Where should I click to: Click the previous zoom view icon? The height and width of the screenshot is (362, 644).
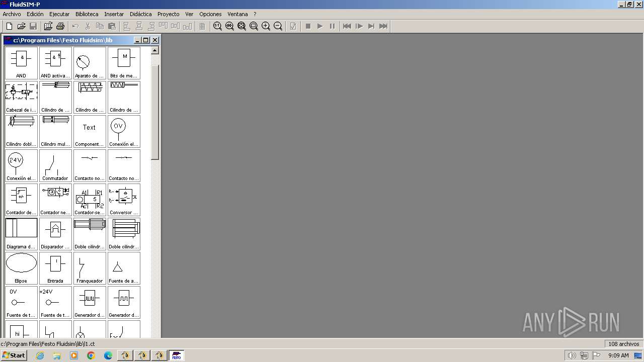pyautogui.click(x=229, y=26)
